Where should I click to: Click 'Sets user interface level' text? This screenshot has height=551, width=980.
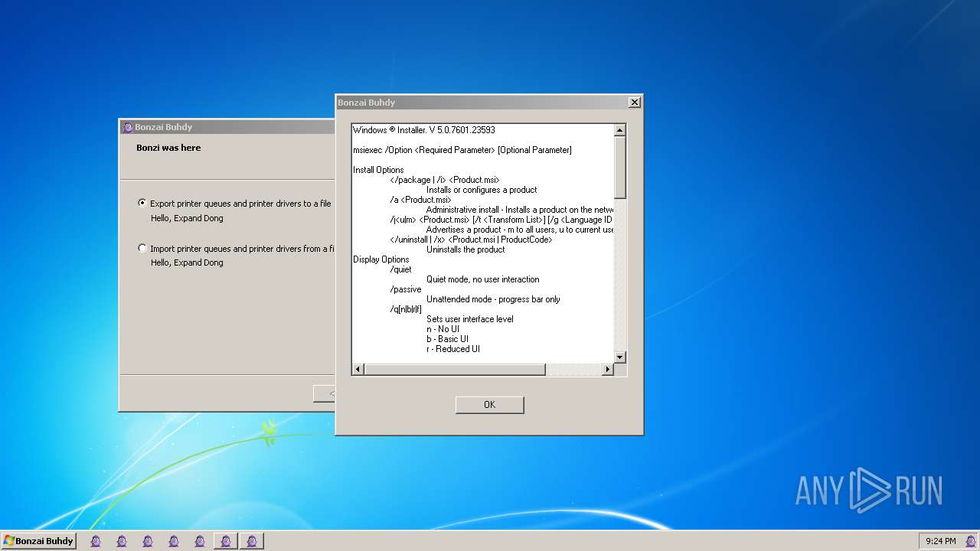coord(470,319)
